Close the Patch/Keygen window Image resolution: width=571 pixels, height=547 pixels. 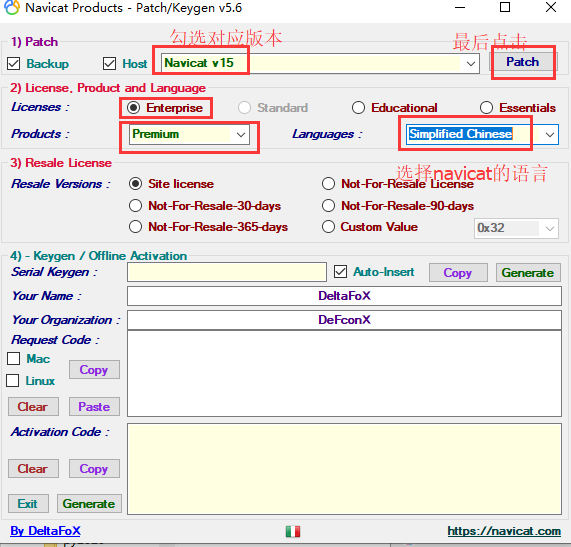point(551,8)
